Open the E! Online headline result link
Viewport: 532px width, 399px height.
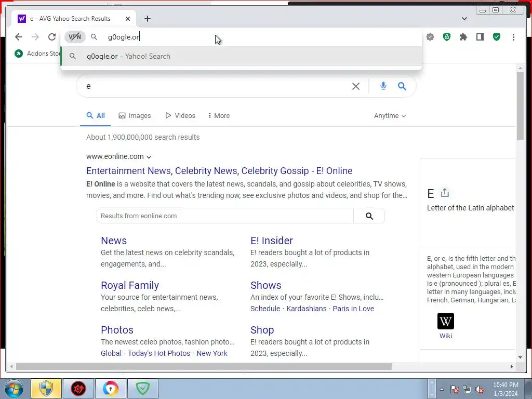coord(219,170)
